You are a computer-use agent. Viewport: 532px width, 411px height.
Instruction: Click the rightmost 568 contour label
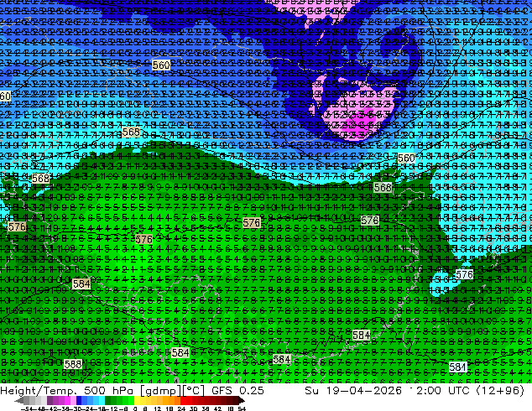(x=383, y=187)
